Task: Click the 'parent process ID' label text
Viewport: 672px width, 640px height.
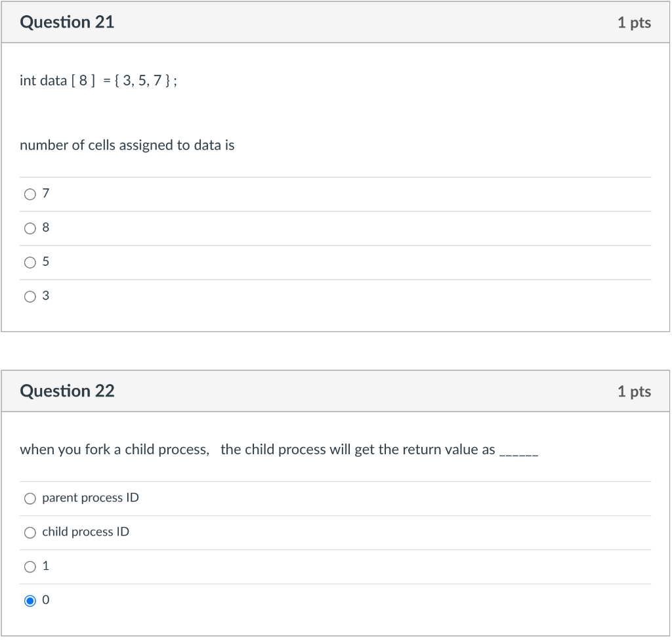Action: point(91,498)
